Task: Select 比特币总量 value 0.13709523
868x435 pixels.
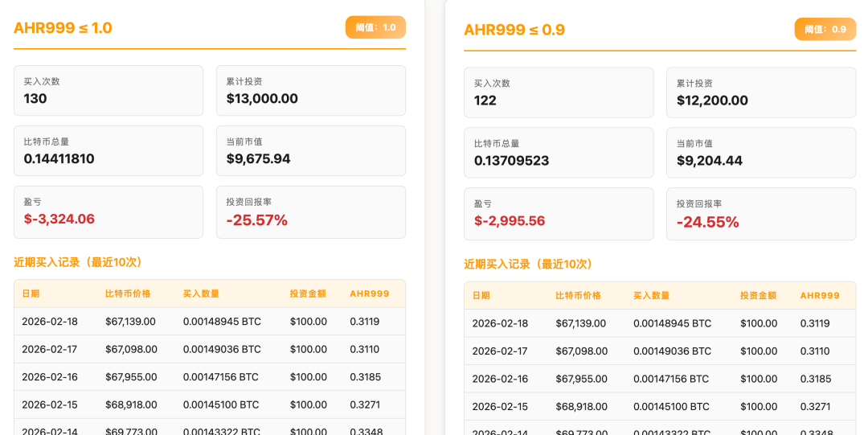Action: point(511,161)
